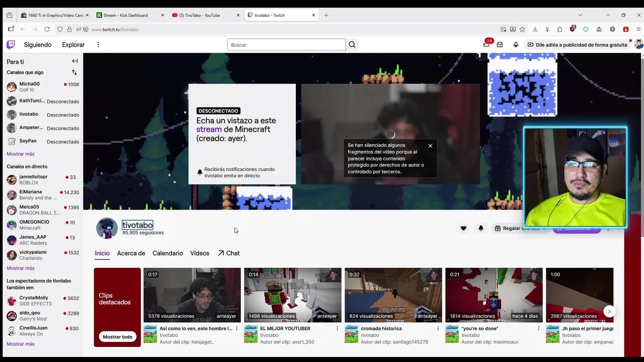Click the offline stream video preview

pos(390,134)
